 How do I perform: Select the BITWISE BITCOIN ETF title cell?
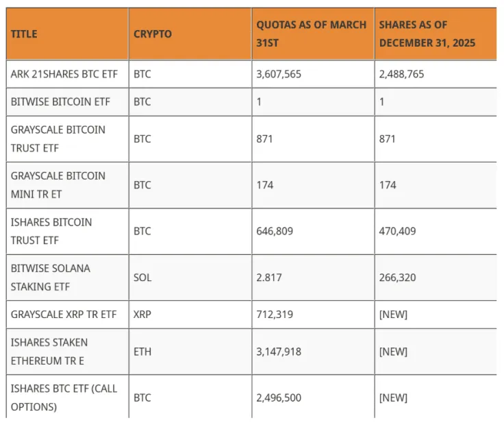68,101
